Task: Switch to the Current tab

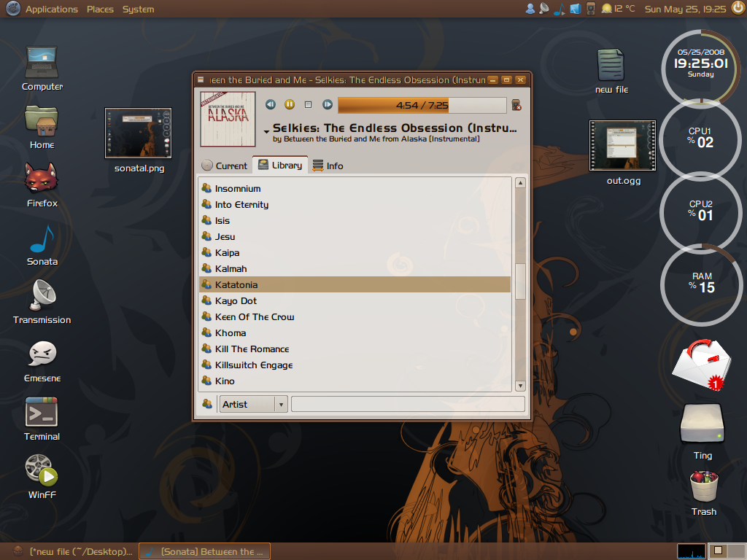Action: (x=225, y=166)
